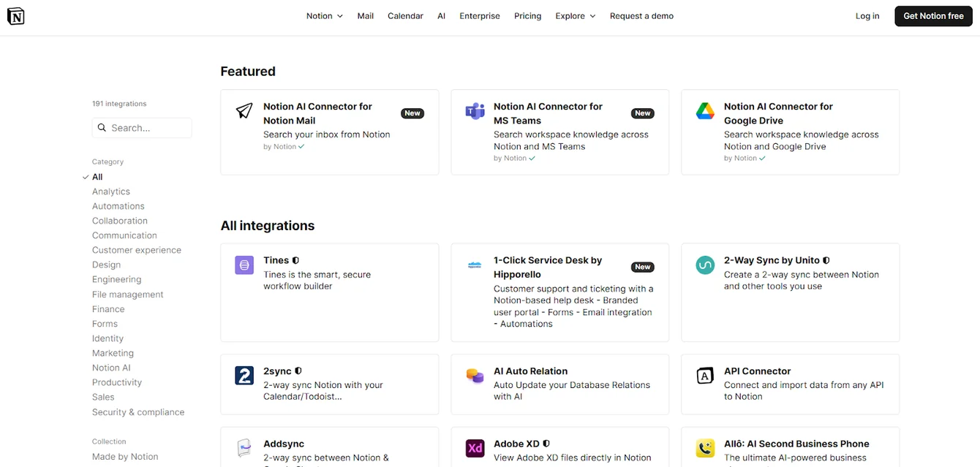Filter by Collaboration category
The image size is (980, 467).
click(x=120, y=221)
